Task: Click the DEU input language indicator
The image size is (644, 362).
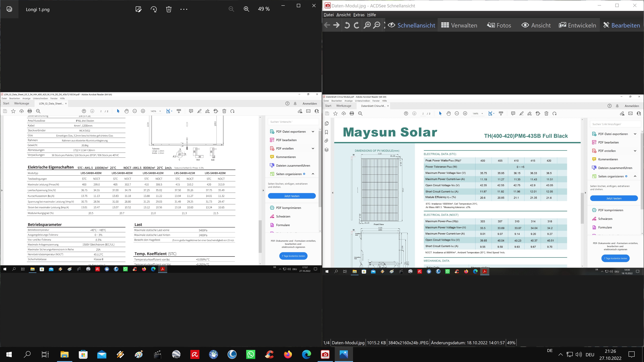Action: tap(590, 354)
